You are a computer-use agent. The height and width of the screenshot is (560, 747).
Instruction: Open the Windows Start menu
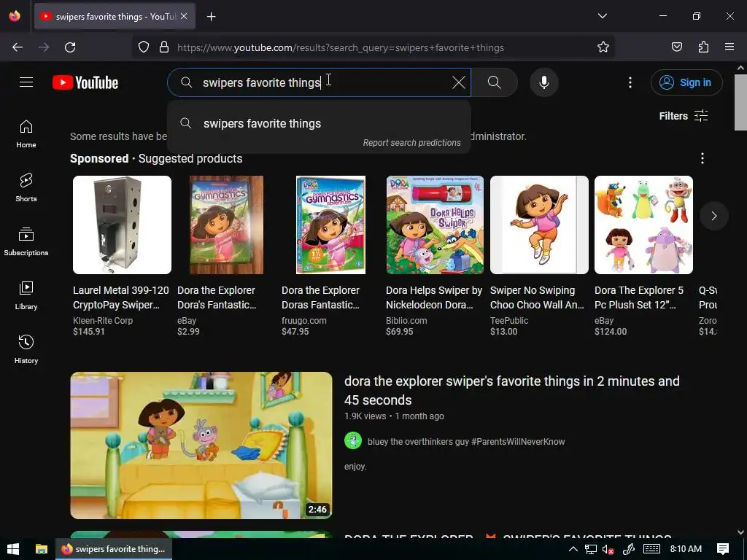tap(13, 549)
